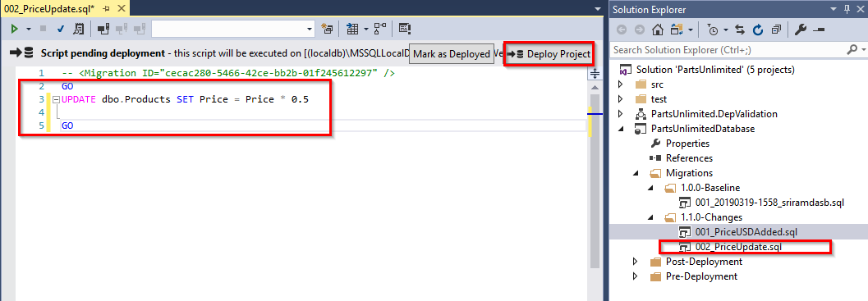Select the PartsUnlimitedDatabase project

[x=702, y=129]
